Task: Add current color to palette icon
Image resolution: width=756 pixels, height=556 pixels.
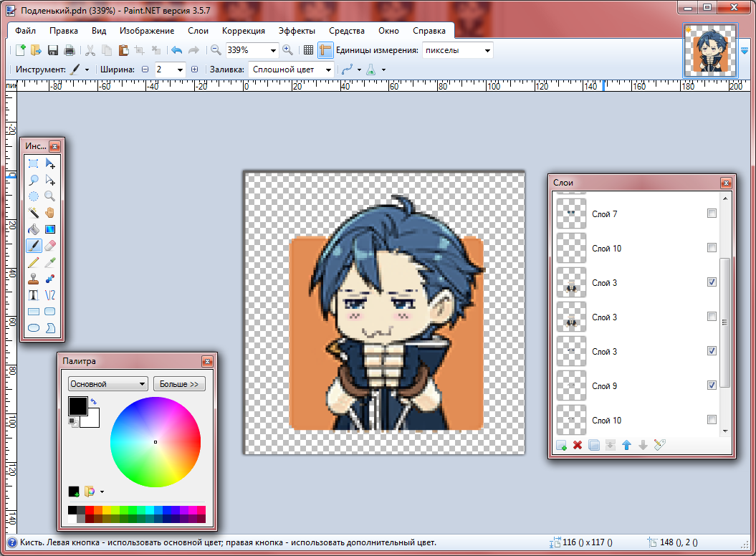Action: click(x=74, y=492)
